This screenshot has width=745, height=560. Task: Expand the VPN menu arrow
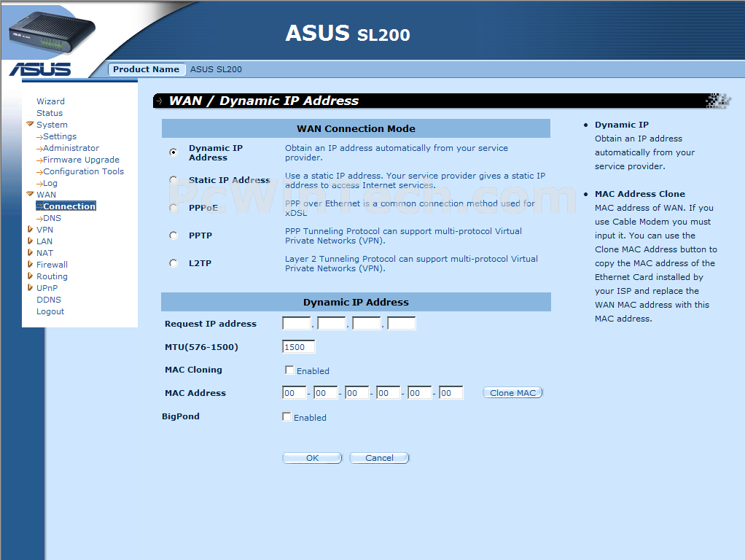pos(30,230)
